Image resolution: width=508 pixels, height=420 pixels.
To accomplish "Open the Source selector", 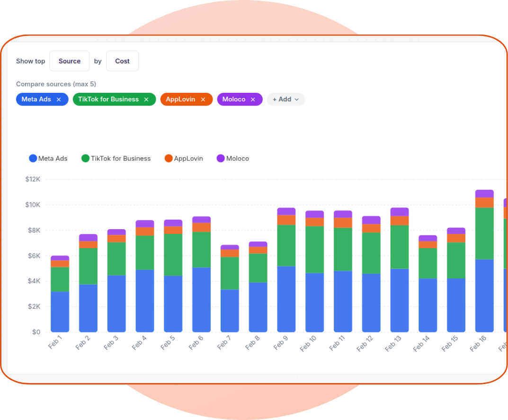I will pyautogui.click(x=69, y=61).
